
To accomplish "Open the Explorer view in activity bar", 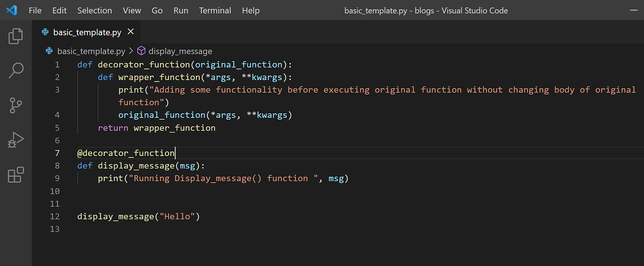I will coord(16,36).
